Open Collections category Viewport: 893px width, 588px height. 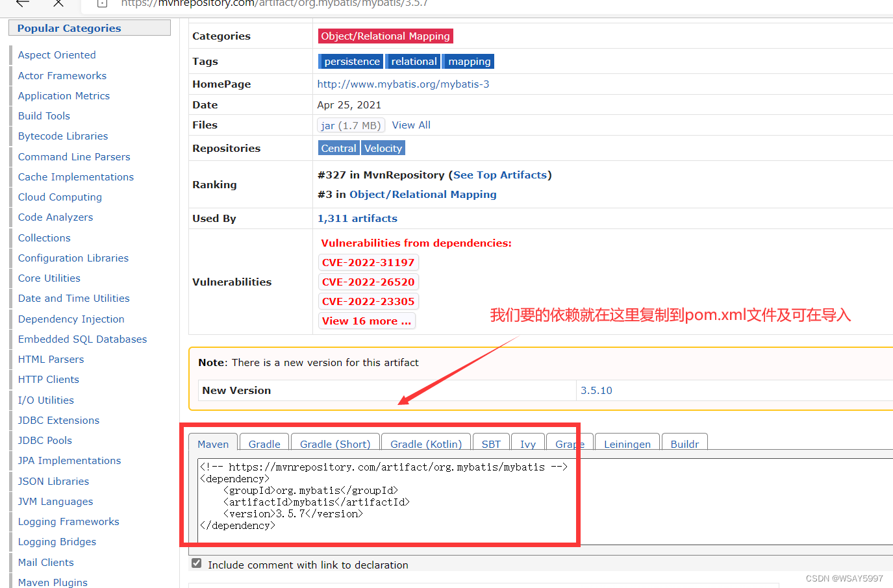[x=44, y=238]
